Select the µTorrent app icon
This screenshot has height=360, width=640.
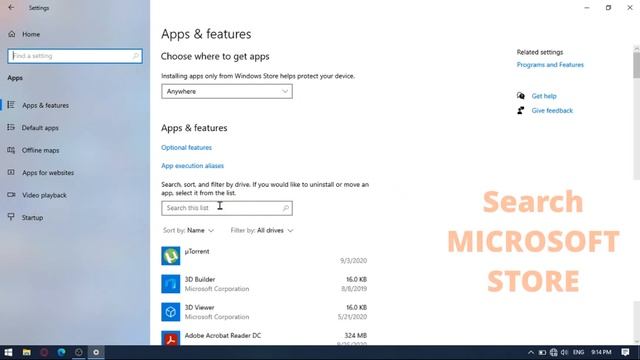tap(171, 256)
